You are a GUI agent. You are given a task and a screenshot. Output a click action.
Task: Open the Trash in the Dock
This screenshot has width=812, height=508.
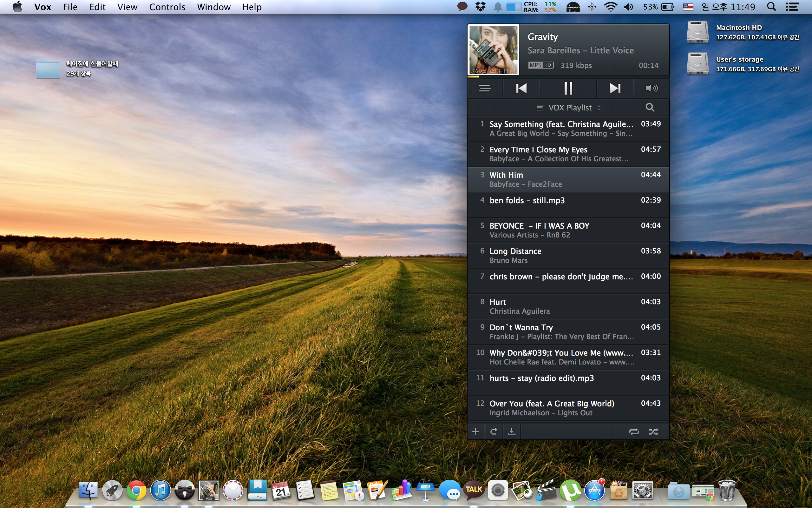tap(727, 490)
